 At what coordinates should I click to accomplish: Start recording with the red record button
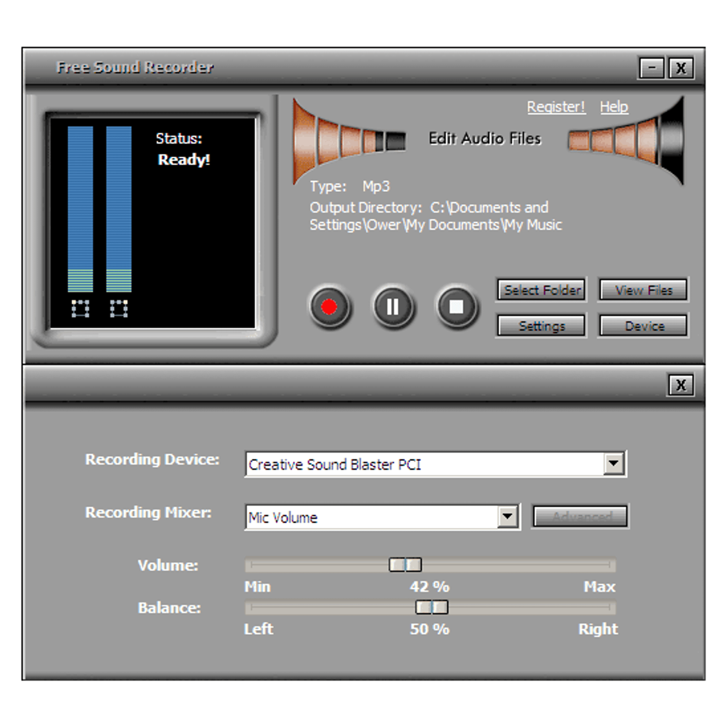point(329,307)
